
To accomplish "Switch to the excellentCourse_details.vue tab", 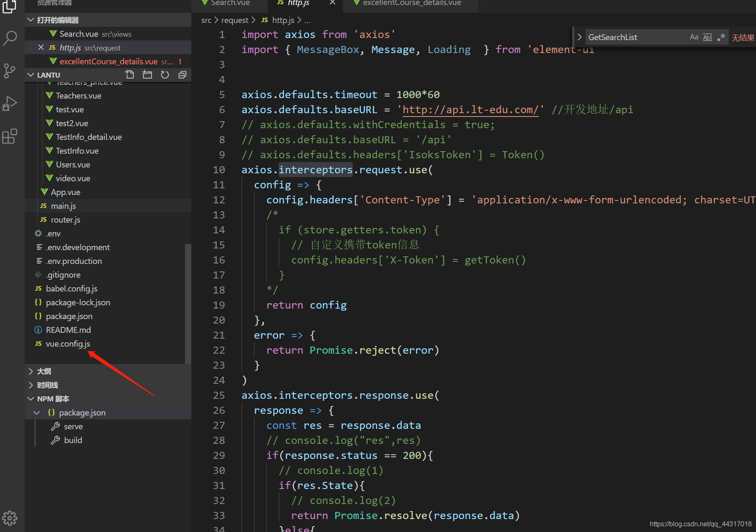I will [411, 3].
